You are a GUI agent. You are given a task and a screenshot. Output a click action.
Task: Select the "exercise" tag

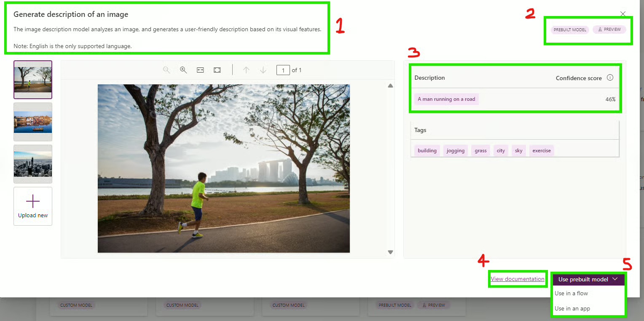point(542,151)
